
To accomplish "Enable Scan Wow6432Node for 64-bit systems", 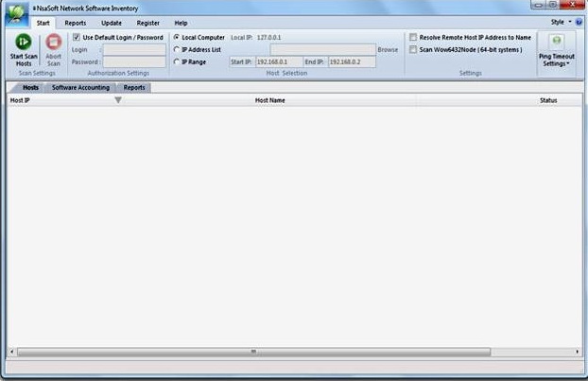I will pyautogui.click(x=413, y=49).
